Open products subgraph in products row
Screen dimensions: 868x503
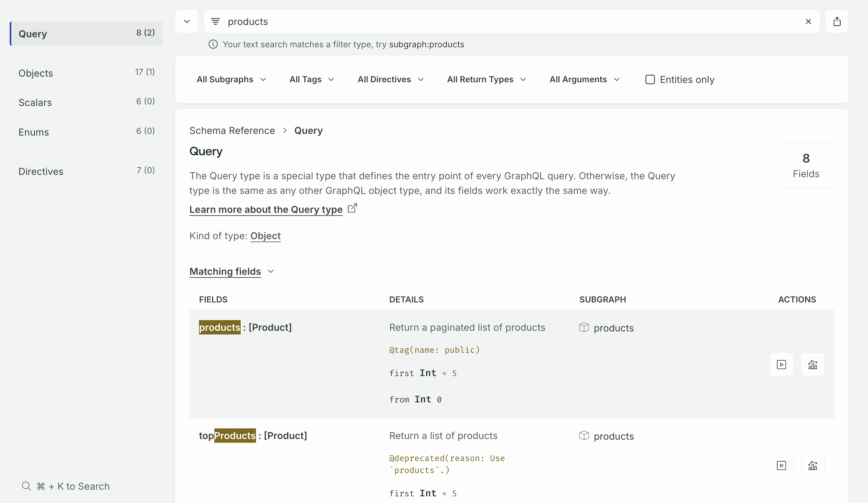pos(613,328)
